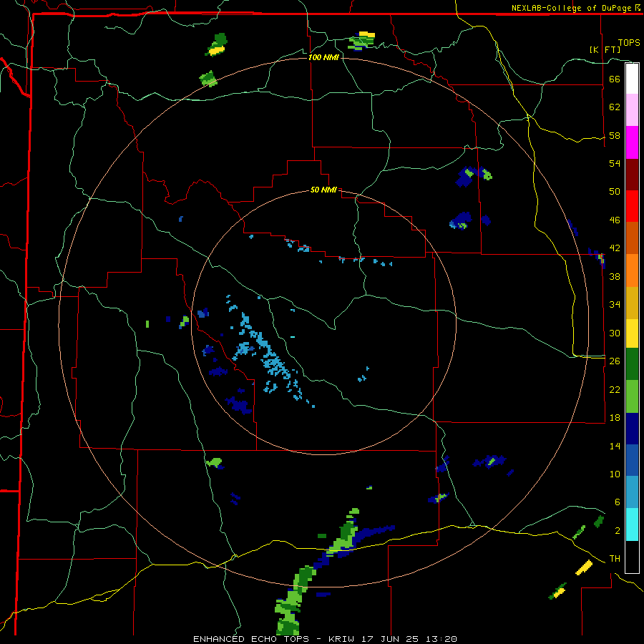
Task: Pick the bright red legend swatch
Action: (x=632, y=206)
